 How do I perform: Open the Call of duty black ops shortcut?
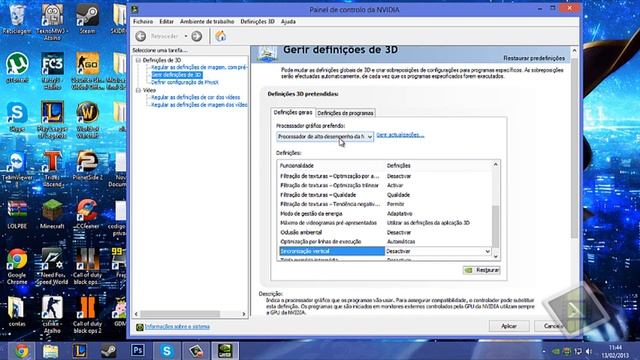87,266
